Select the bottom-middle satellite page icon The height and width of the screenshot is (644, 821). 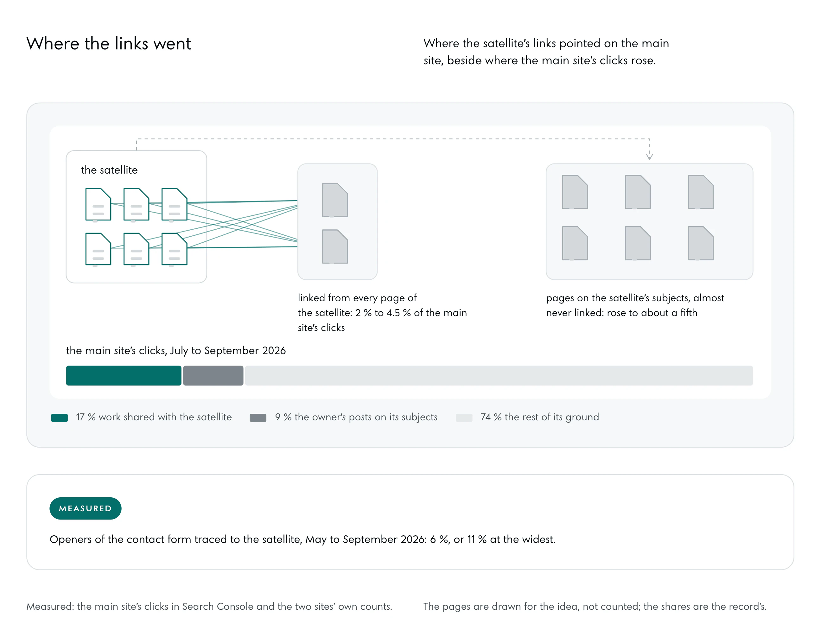136,249
